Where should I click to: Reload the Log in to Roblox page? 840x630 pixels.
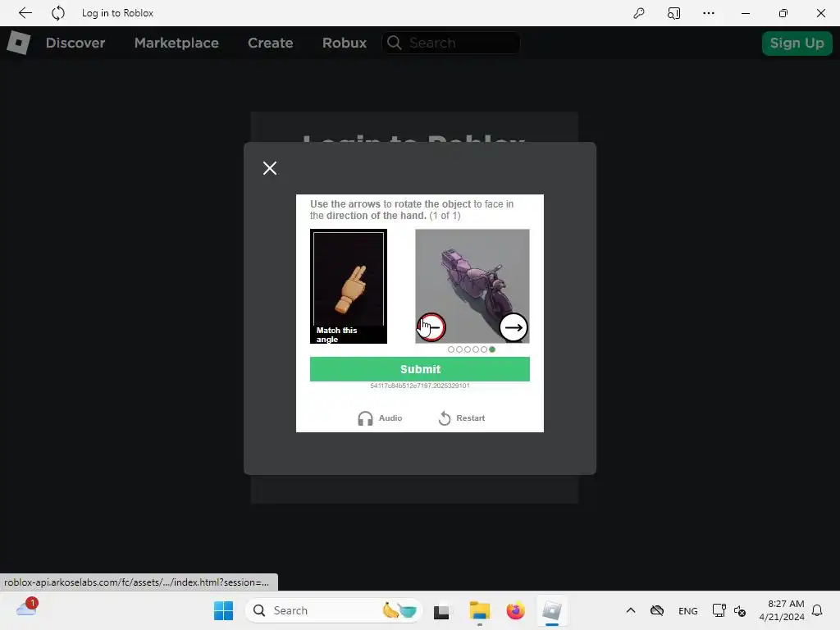pyautogui.click(x=58, y=13)
